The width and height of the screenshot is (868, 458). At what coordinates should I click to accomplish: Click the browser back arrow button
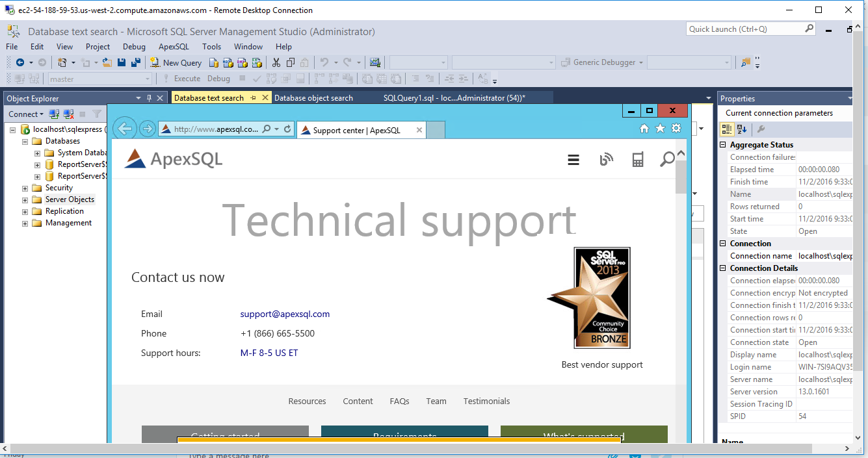125,129
